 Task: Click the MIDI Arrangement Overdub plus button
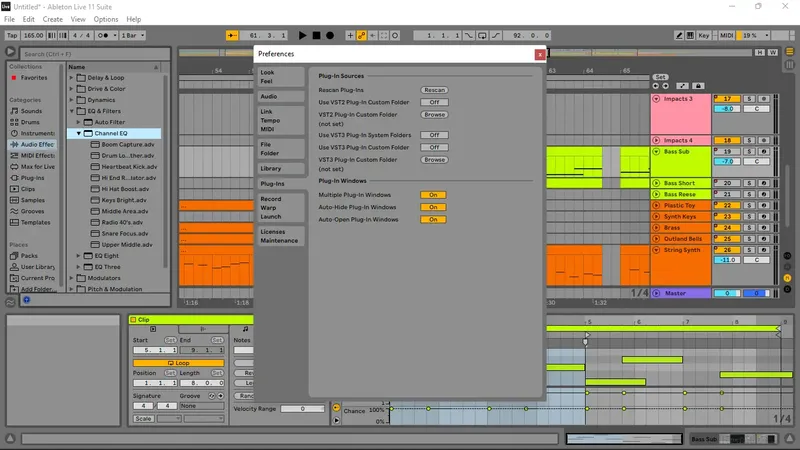[350, 35]
